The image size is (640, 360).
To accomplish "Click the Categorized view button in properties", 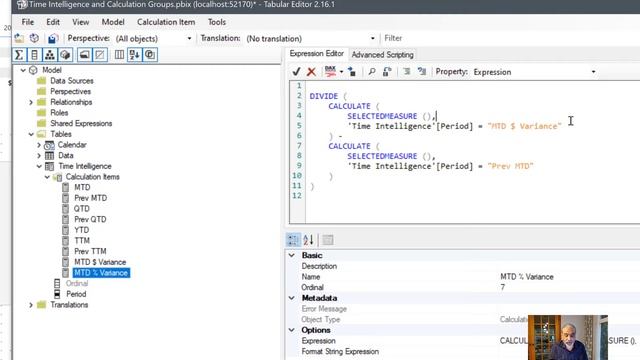I will 293,240.
